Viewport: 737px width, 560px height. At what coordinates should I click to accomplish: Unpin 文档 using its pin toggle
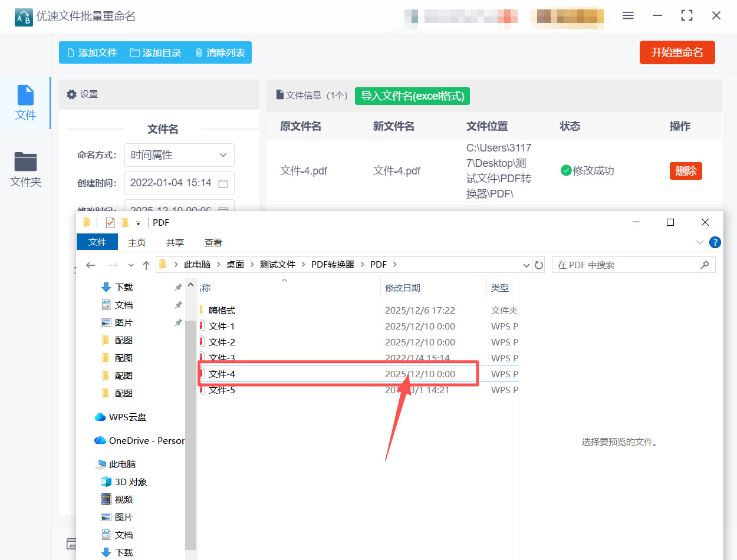click(x=177, y=305)
